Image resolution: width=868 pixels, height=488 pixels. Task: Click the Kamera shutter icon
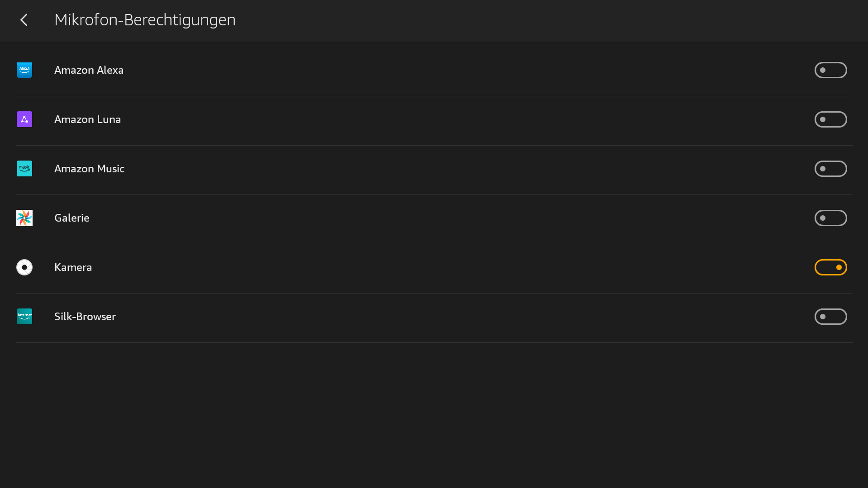click(24, 267)
